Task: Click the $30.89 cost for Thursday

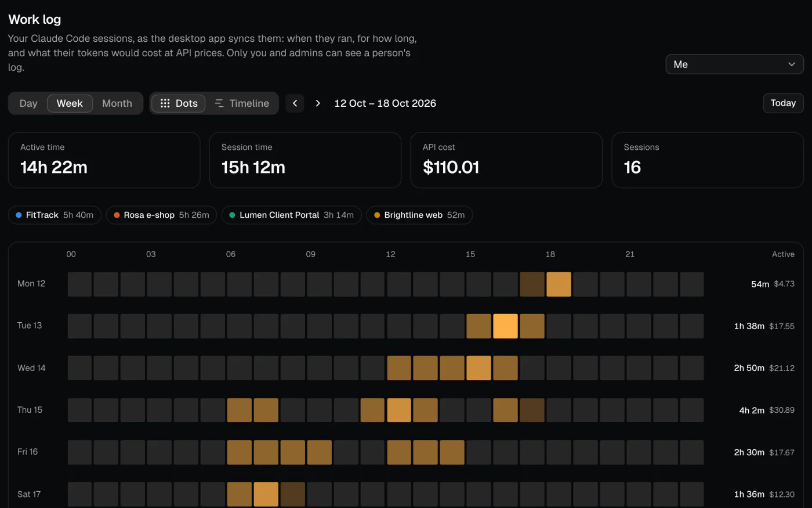Action: coord(782,410)
